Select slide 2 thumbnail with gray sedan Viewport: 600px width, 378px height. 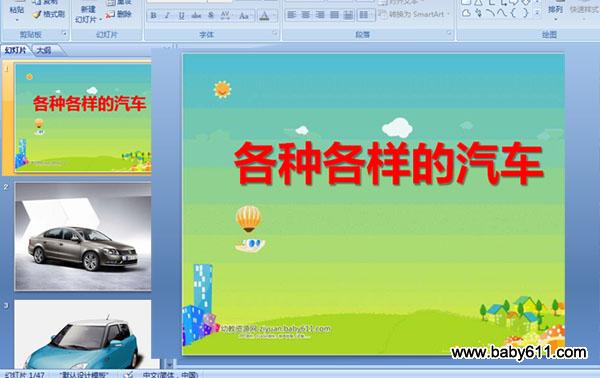[83, 236]
